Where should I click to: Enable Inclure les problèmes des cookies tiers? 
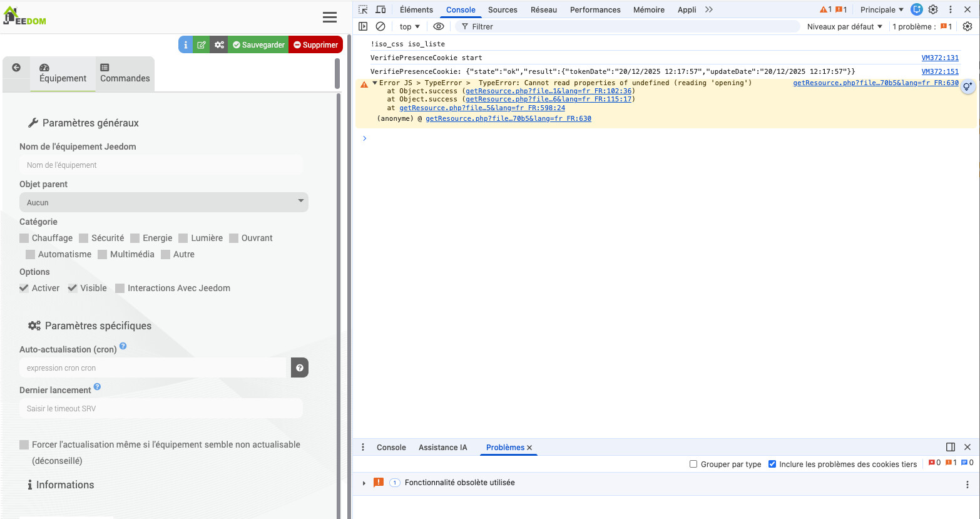(x=772, y=464)
